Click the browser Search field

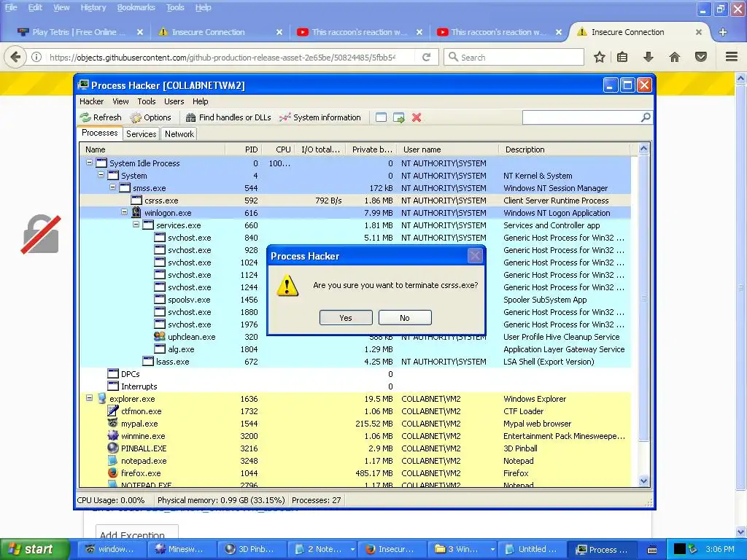(514, 57)
